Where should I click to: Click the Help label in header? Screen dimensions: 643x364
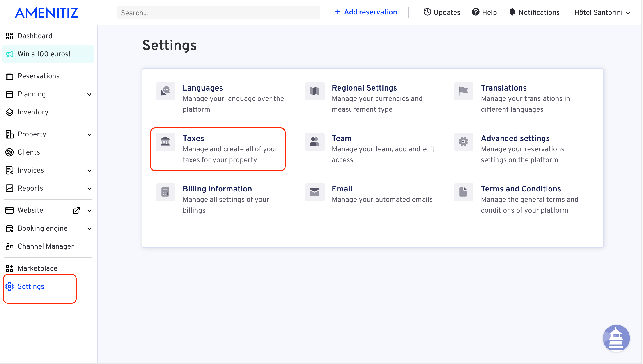tap(489, 12)
